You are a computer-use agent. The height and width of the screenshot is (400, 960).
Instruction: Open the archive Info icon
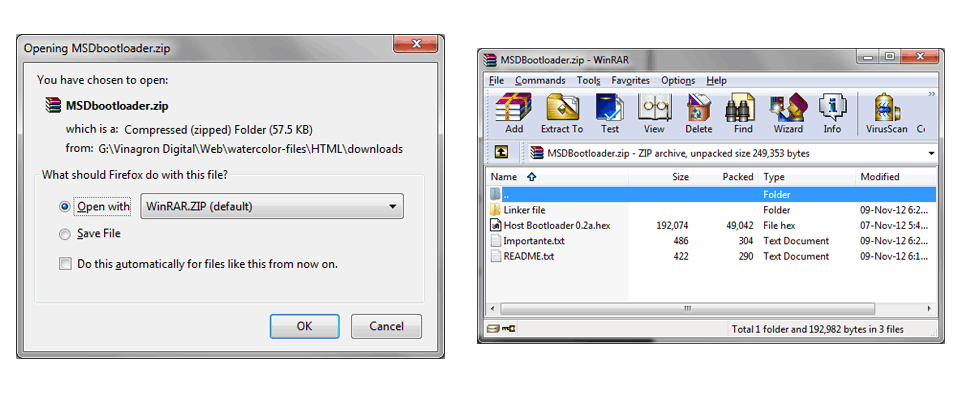(832, 113)
